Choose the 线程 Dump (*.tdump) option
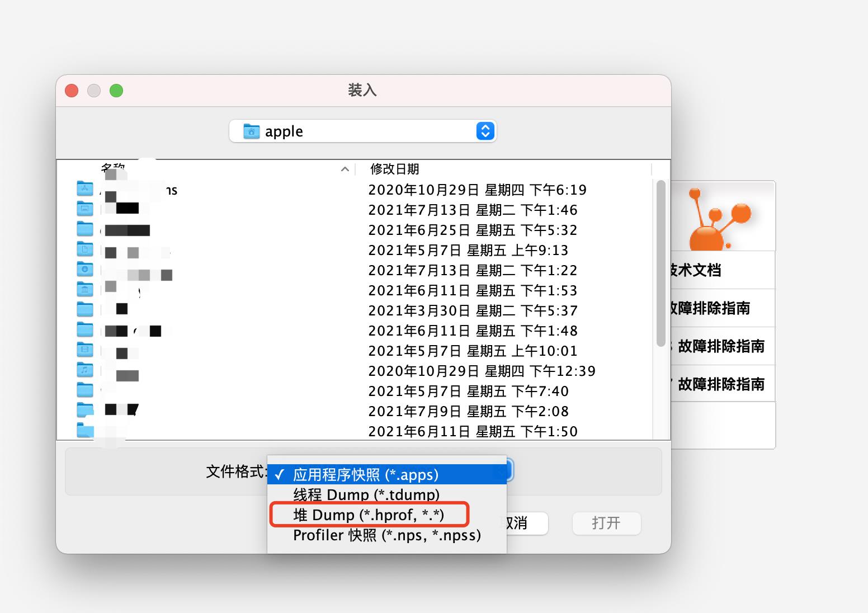 tap(387, 495)
